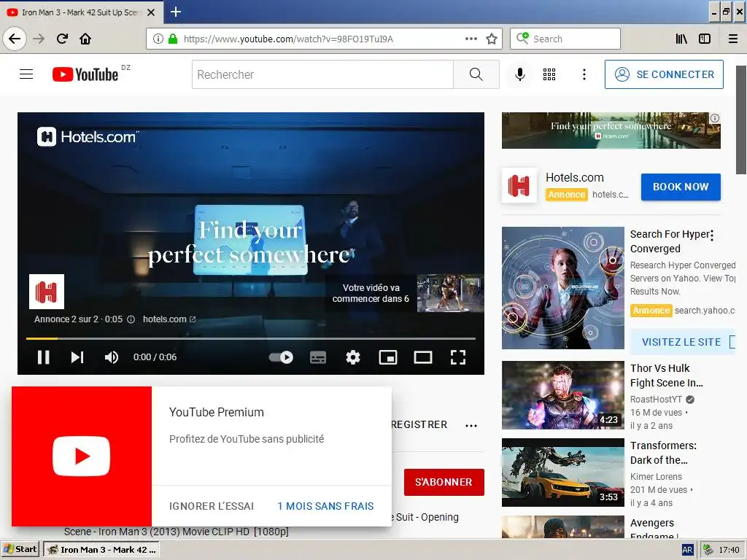Close the Iron Man 3 tab
This screenshot has height=560, width=747.
coord(151,12)
